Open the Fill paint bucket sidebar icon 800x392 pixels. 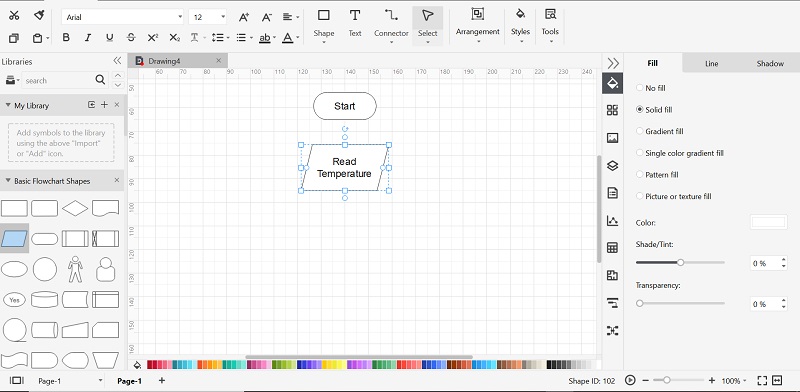click(612, 83)
